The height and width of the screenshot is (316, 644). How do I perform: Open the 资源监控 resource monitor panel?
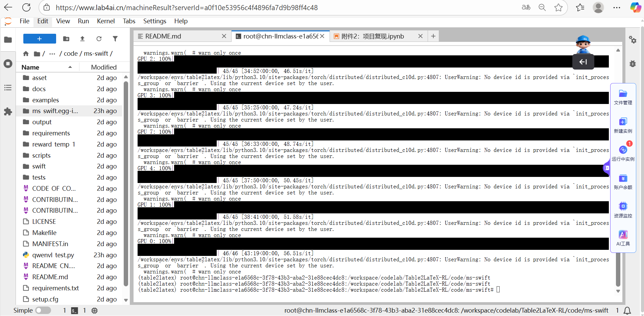[623, 210]
